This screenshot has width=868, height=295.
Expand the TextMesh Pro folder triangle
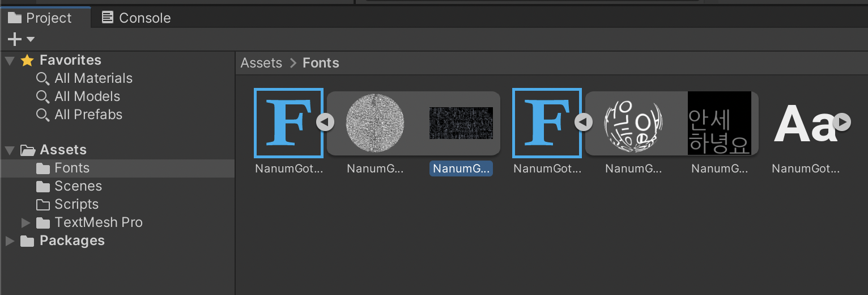[x=25, y=222]
